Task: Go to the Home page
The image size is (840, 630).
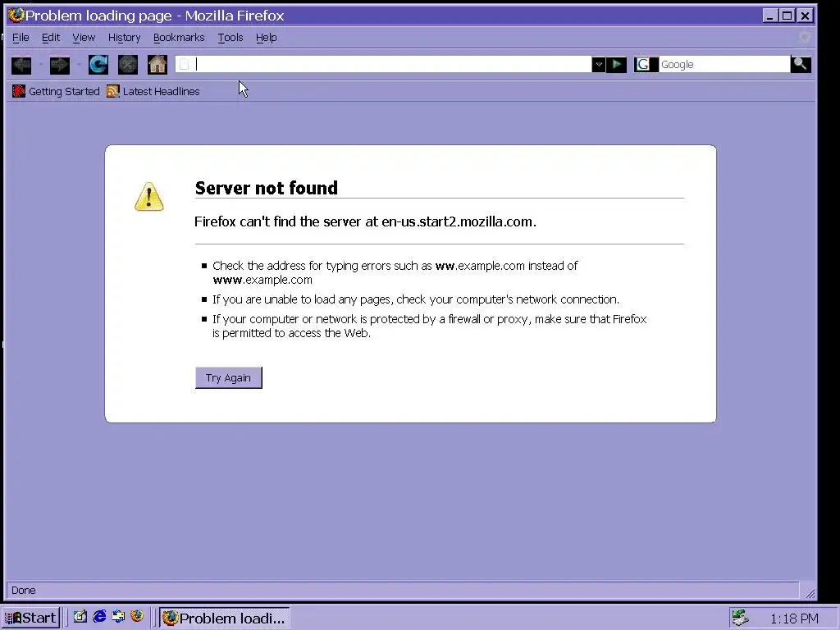Action: click(157, 65)
